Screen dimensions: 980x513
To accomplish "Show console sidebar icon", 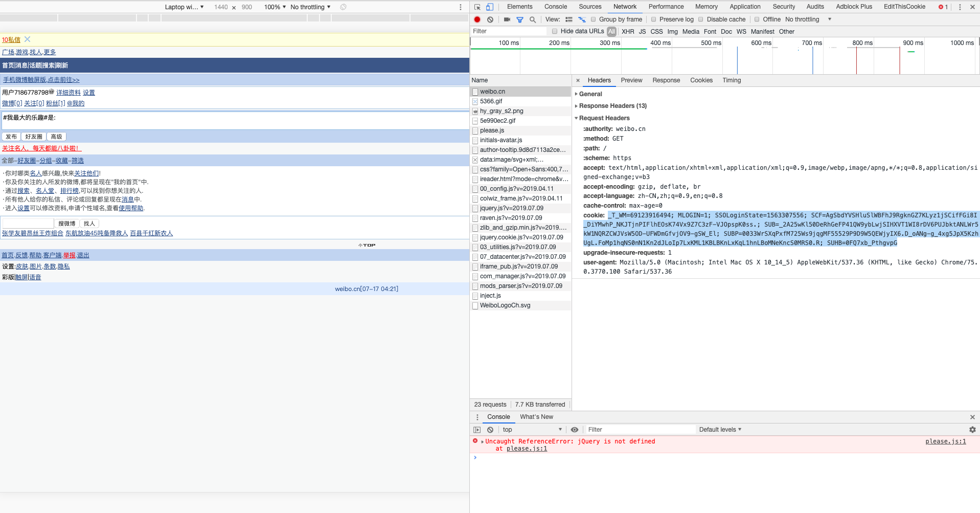I will 477,430.
